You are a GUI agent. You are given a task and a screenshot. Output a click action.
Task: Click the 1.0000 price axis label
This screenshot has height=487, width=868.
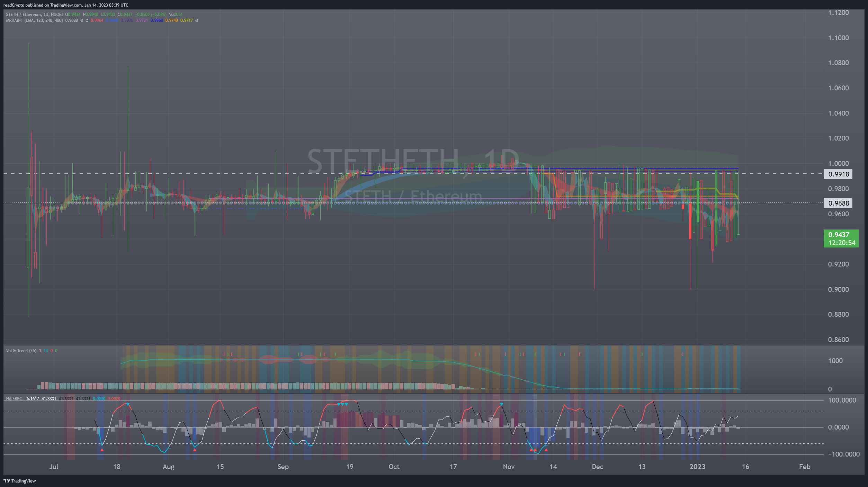[x=838, y=163]
